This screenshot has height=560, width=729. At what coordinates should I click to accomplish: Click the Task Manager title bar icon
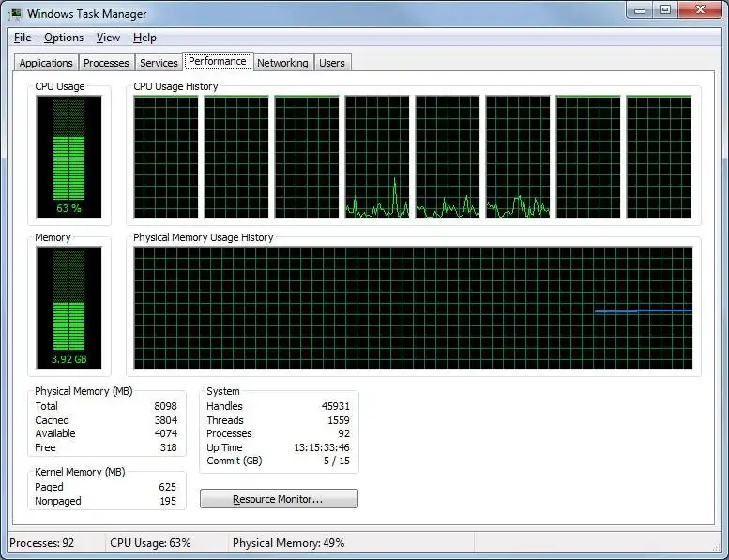[x=15, y=14]
